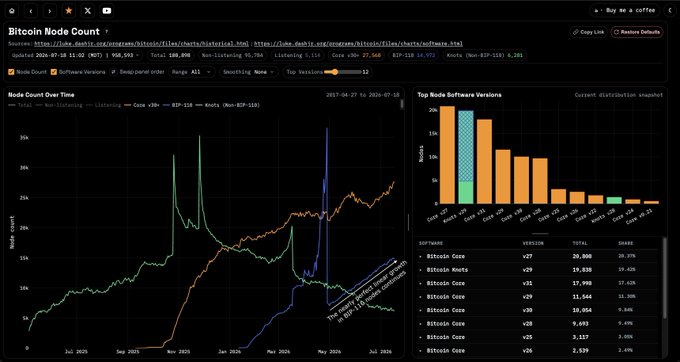Select the Bitcoin Core v26 row

[x=538, y=350]
